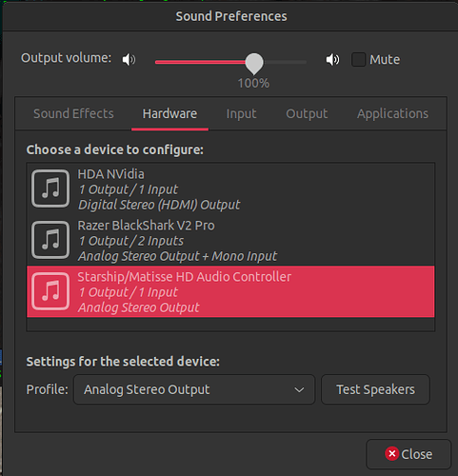458x476 pixels.
Task: Click the output volume slider handle
Action: [254, 63]
